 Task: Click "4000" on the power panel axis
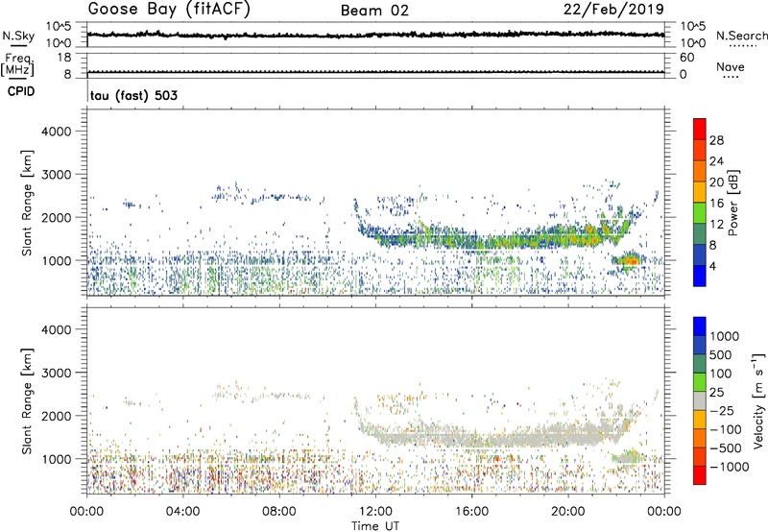pyautogui.click(x=57, y=132)
